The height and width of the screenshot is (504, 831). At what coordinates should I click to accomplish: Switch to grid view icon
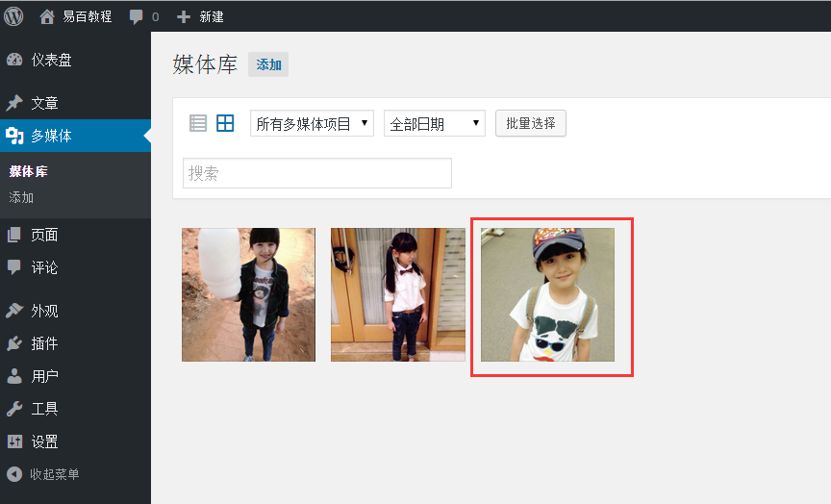(225, 123)
